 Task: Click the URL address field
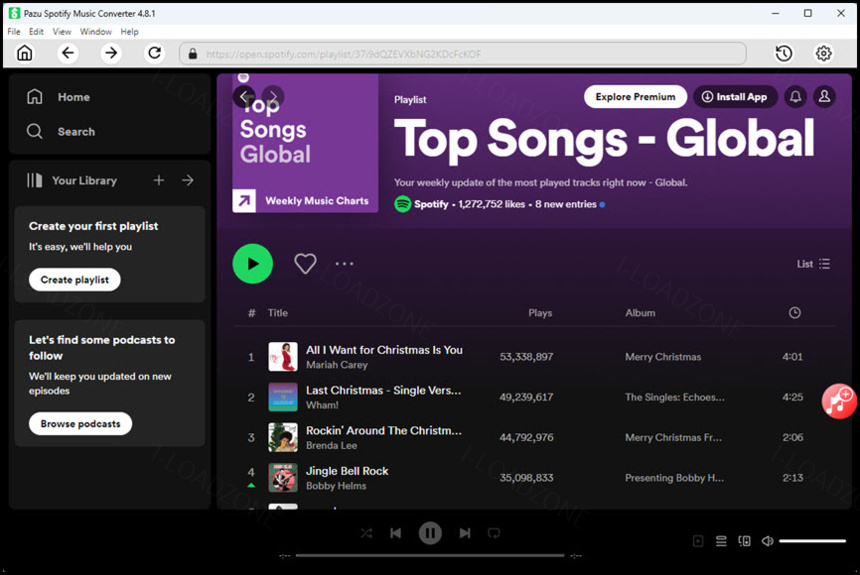tap(463, 54)
